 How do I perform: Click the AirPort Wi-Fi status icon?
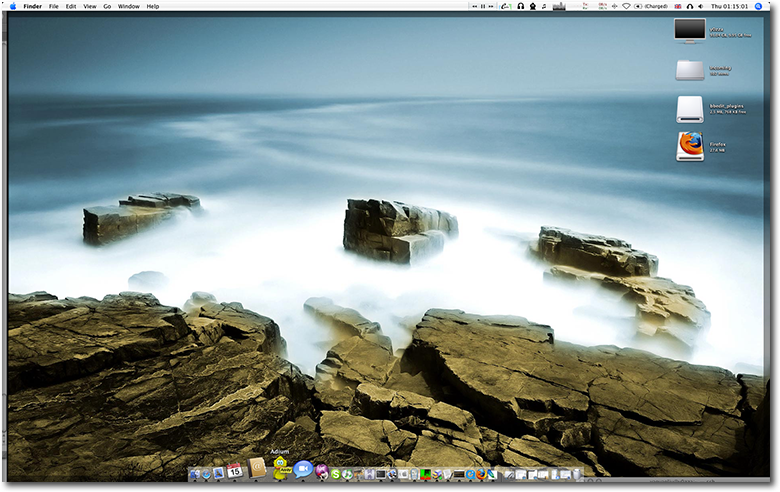point(626,6)
